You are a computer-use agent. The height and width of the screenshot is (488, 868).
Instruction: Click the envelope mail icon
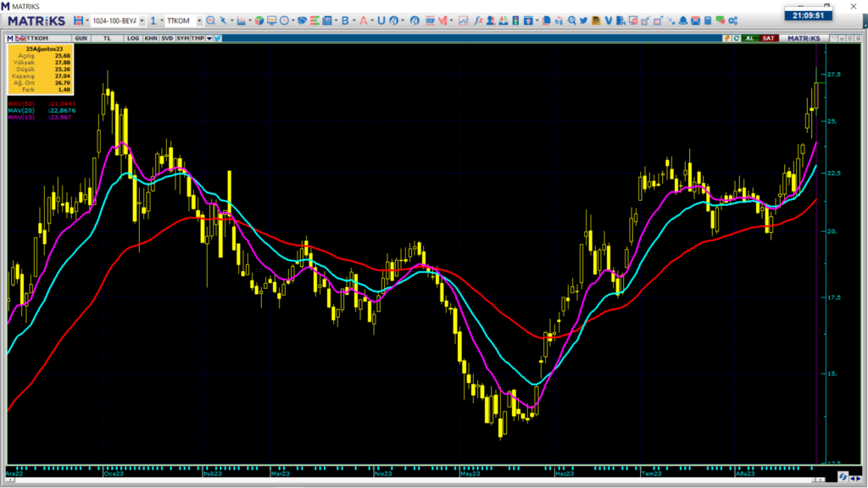[695, 20]
